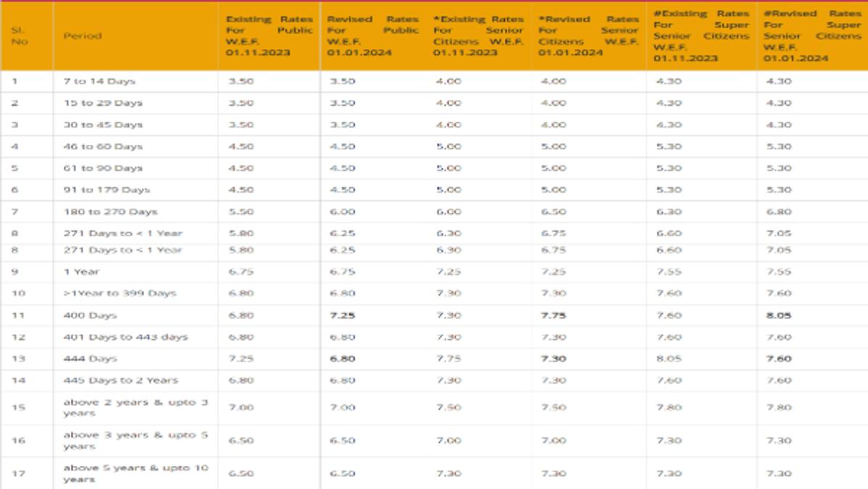The height and width of the screenshot is (489, 868).
Task: Select '#Existing Rates For Super Senior Citizens' header
Action: [701, 36]
